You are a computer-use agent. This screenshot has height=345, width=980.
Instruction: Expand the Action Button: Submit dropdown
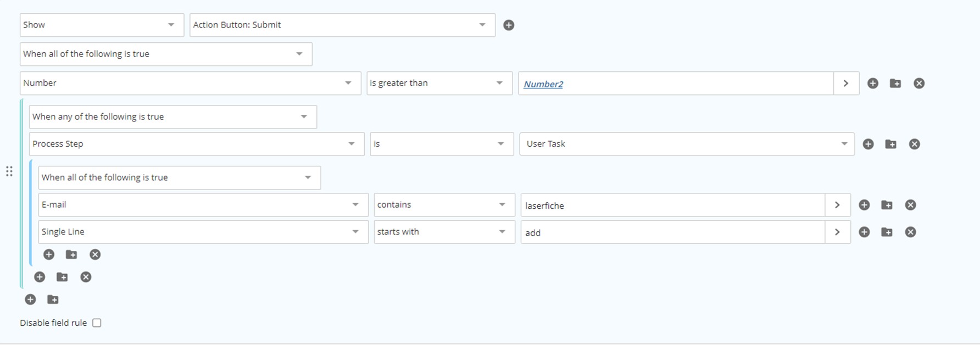342,25
